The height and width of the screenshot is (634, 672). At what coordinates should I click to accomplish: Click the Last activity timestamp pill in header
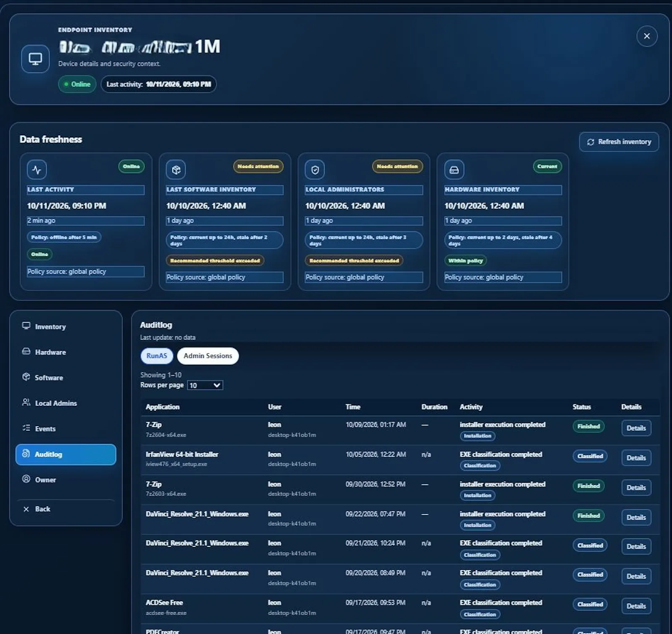click(159, 84)
